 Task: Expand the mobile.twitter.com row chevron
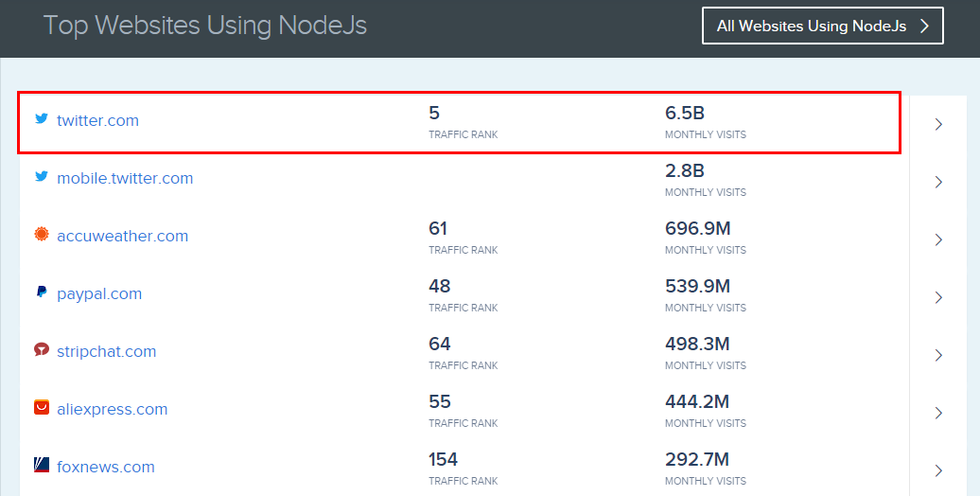pos(938,182)
